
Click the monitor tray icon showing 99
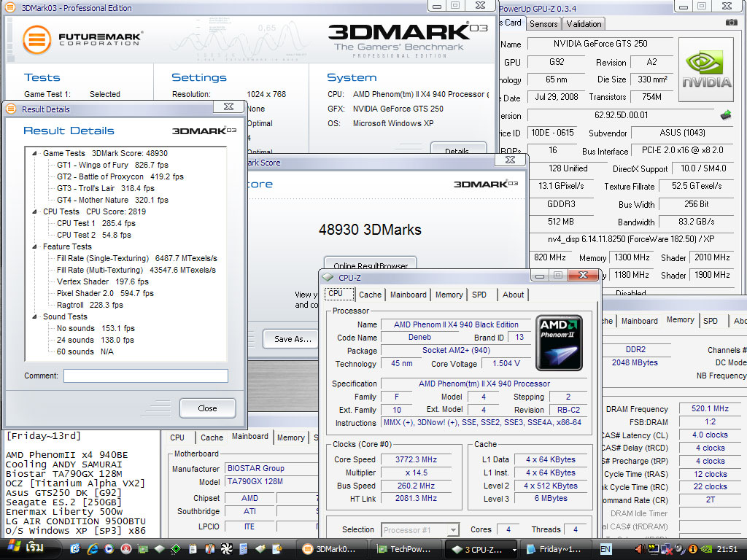coord(654,549)
